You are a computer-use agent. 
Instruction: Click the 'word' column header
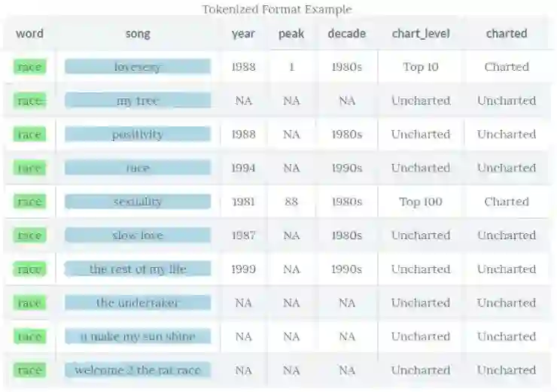click(x=29, y=33)
